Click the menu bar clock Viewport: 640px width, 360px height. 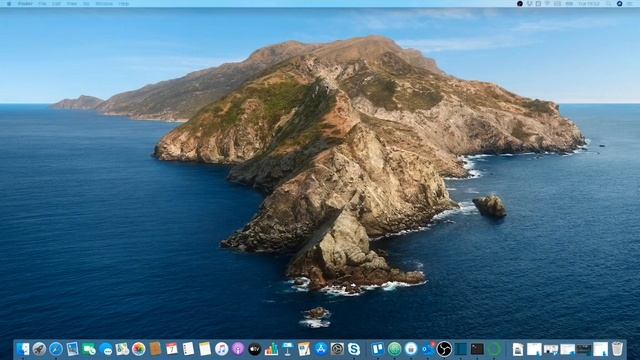coord(589,4)
